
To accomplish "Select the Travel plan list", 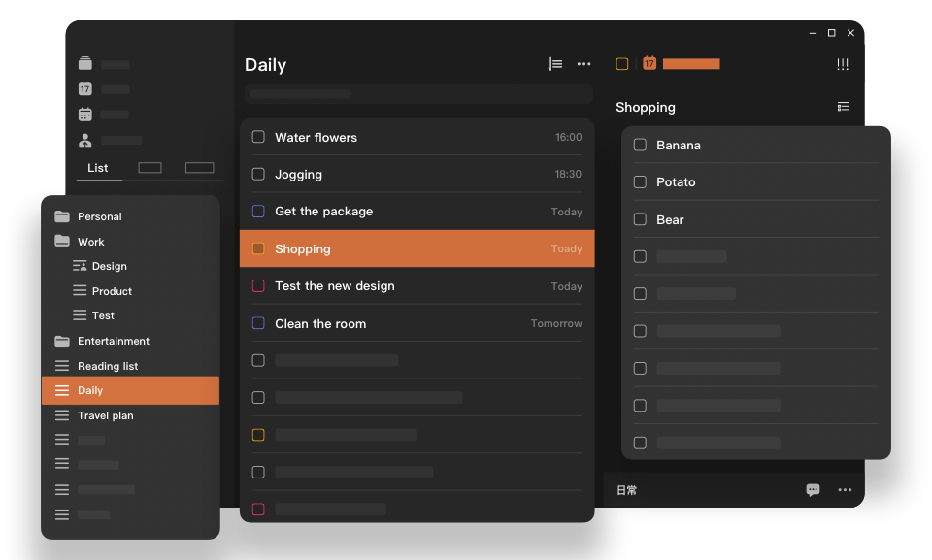I will [106, 415].
